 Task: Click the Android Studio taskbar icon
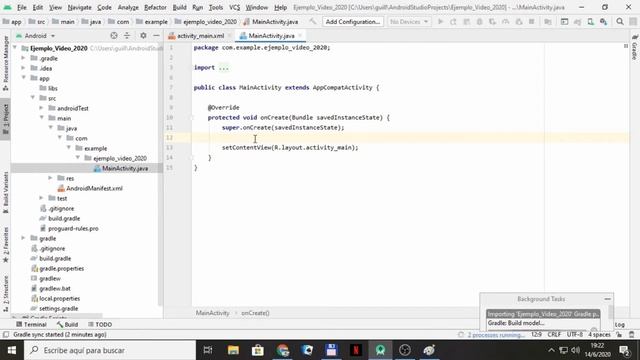click(x=380, y=350)
